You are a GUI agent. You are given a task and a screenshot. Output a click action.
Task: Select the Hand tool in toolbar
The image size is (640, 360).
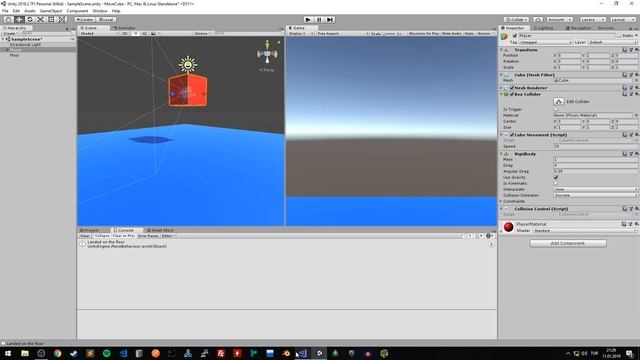tap(8, 20)
